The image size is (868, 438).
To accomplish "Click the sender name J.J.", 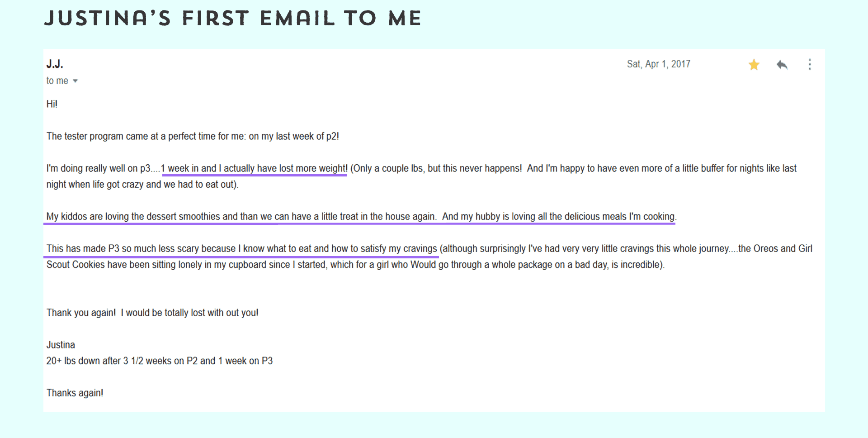I will (x=55, y=64).
